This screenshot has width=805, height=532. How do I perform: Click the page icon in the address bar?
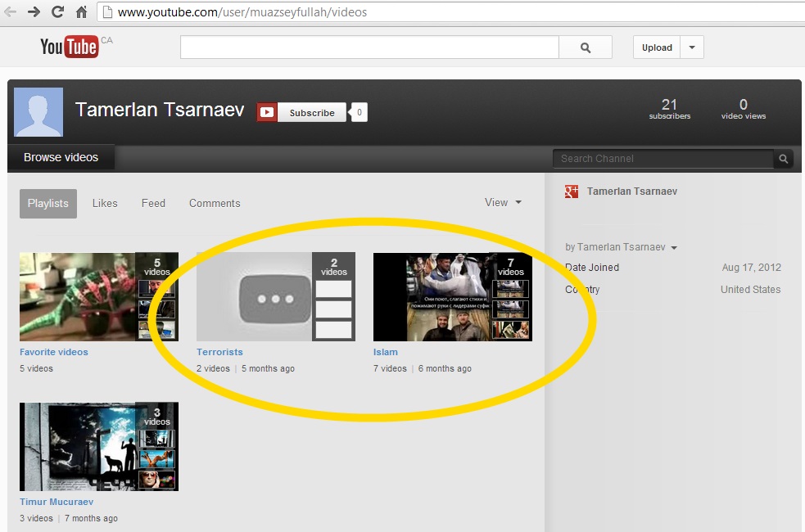(107, 11)
